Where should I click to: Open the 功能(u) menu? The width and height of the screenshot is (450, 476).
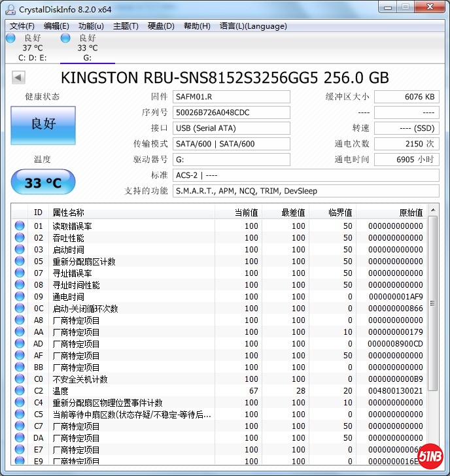(x=91, y=26)
